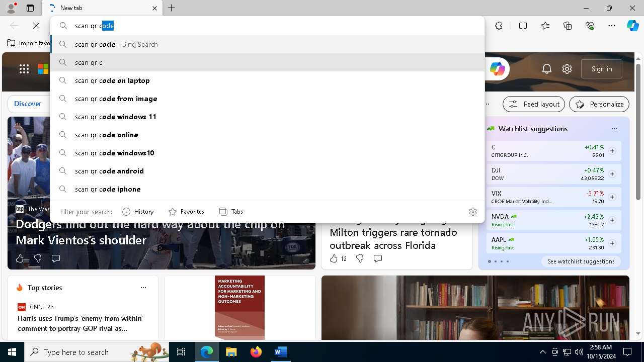Image resolution: width=644 pixels, height=362 pixels.
Task: Open the tab actions menu icon
Action: tap(30, 8)
